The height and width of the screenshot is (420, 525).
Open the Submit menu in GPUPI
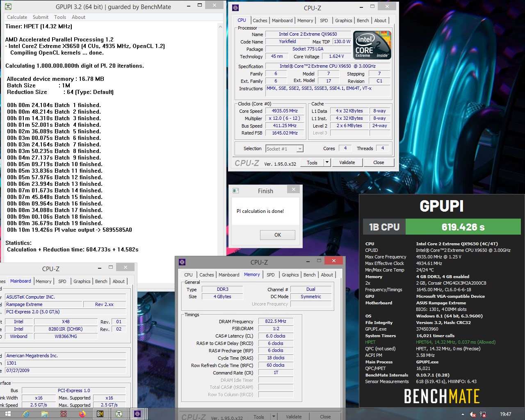click(41, 17)
